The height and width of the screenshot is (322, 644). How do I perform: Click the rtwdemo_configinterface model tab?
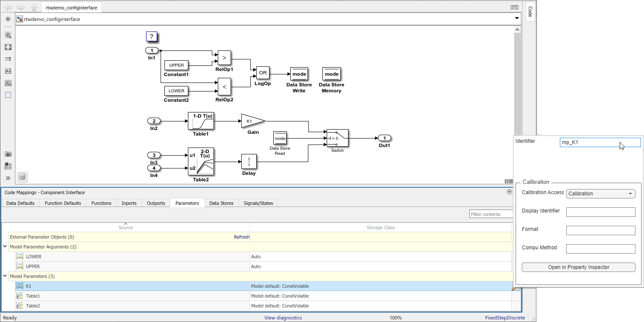pos(71,8)
